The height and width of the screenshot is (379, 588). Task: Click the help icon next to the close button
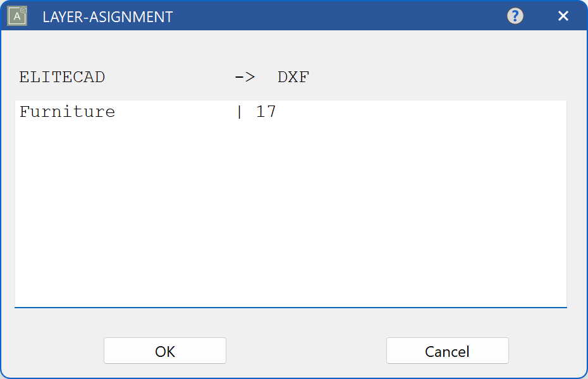pyautogui.click(x=515, y=15)
